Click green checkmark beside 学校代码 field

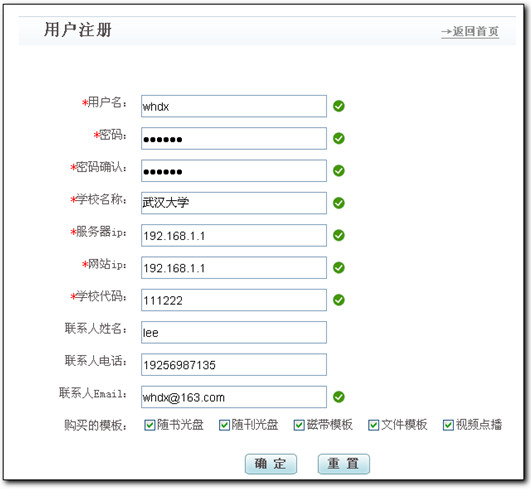click(339, 300)
